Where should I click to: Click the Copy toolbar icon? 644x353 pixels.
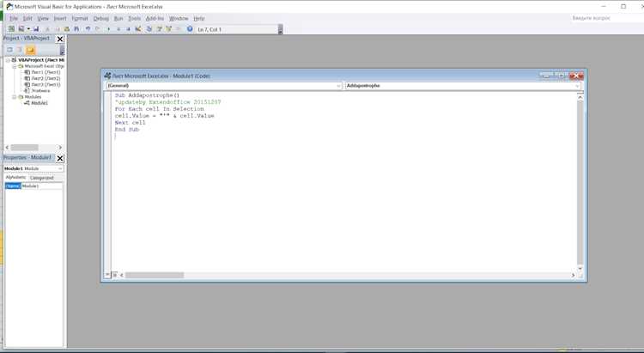click(x=57, y=29)
